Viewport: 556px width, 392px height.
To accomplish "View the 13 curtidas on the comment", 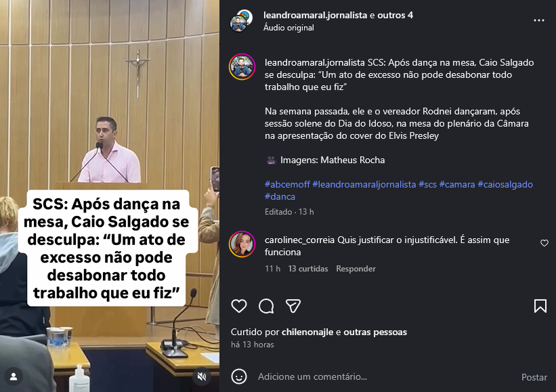I will pos(307,269).
